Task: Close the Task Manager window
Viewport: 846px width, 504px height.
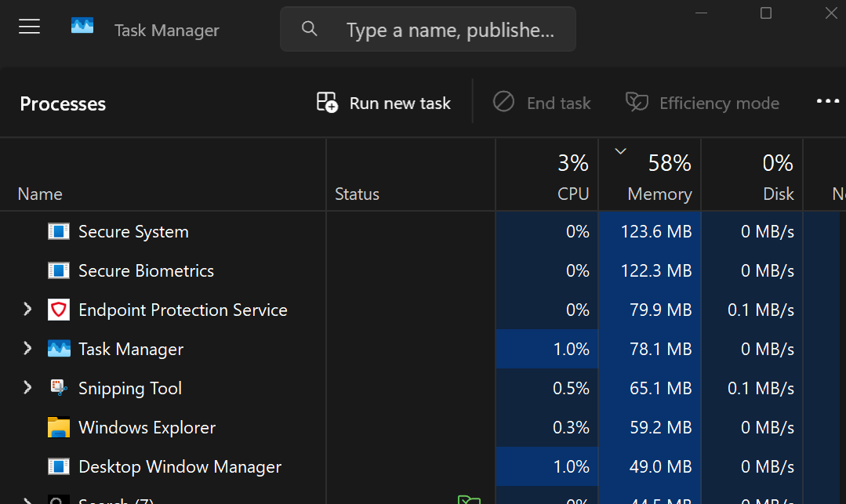Action: click(831, 13)
